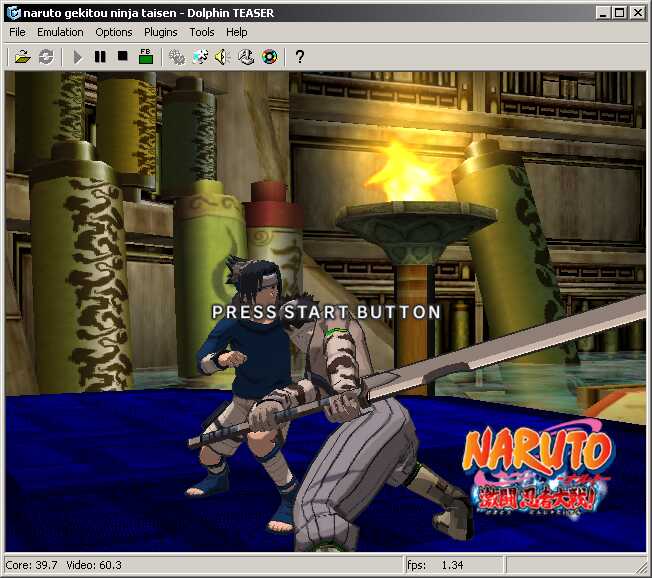Open the controller pad settings icon
Viewport: 652px width, 578px height.
[x=246, y=57]
